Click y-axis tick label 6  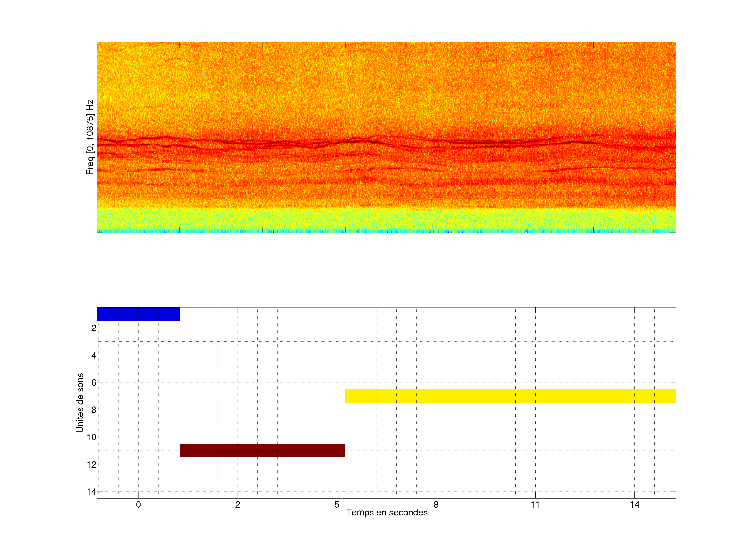[94, 383]
